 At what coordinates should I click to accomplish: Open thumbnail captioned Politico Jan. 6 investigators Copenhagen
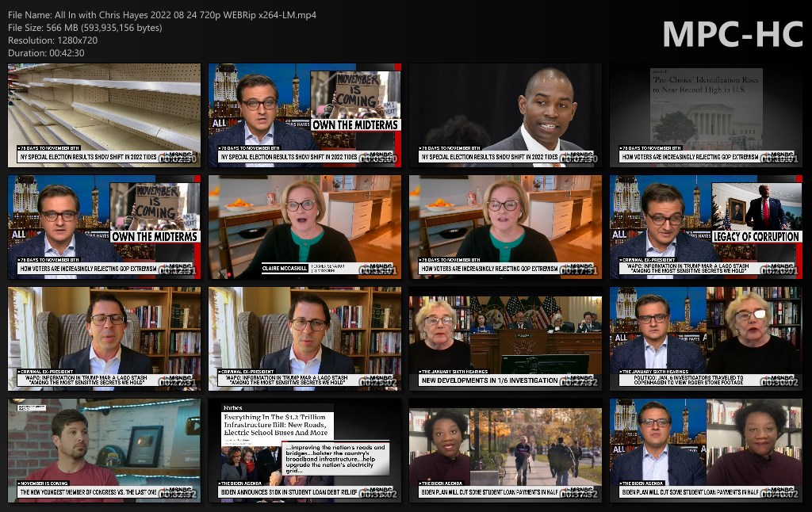706,338
